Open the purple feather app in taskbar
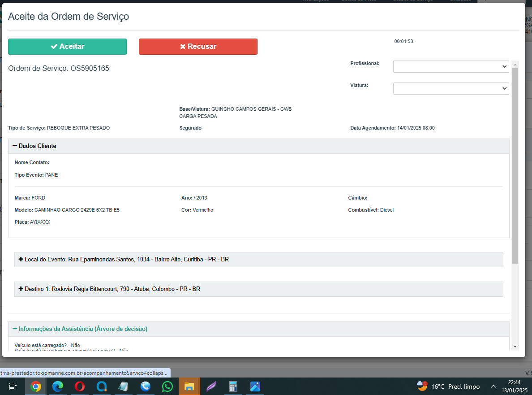Screen dimensions: 532x395 [x=211, y=386]
